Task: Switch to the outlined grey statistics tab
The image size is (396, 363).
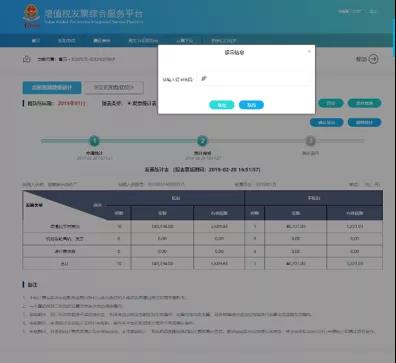Action: click(x=114, y=88)
